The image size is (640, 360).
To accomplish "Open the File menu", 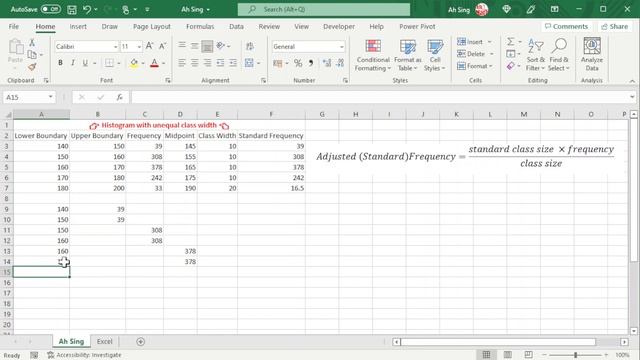I will 14,27.
